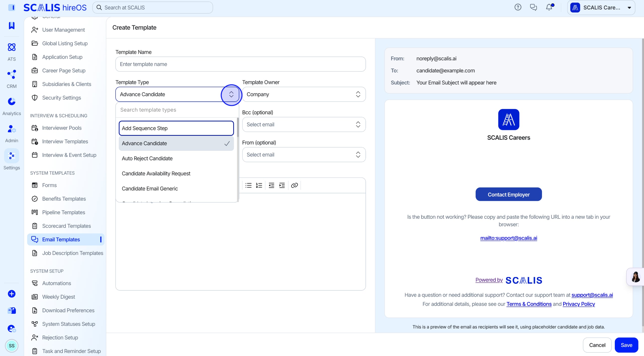Open the mailto:support@scalis.ai link
Viewport: 644px width, 356px height.
pos(509,238)
